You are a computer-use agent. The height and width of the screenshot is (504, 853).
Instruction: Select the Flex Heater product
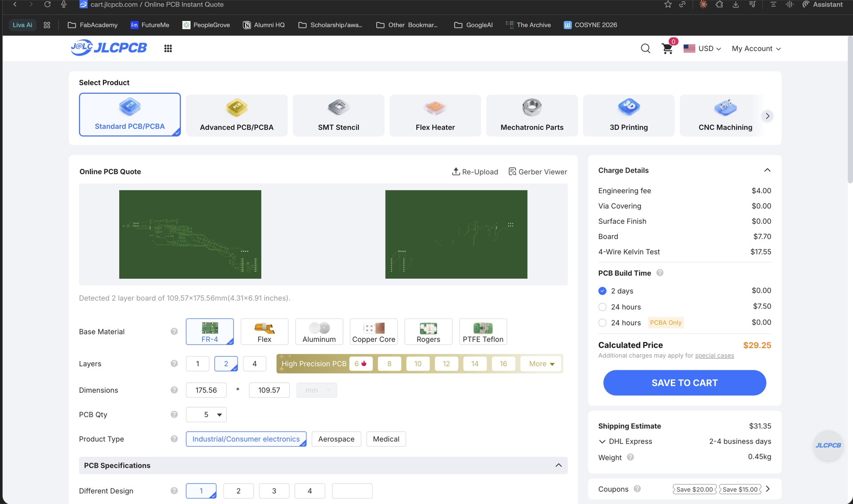[x=435, y=115]
